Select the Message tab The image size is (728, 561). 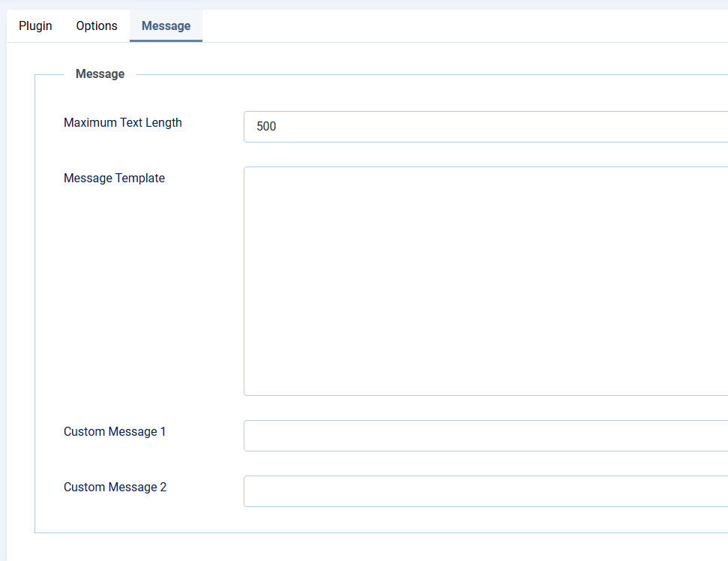click(x=166, y=25)
